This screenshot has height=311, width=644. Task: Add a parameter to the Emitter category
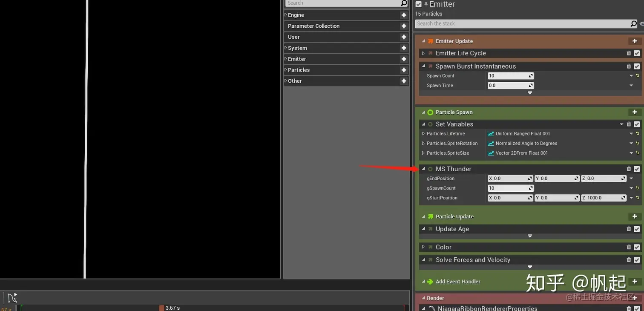[404, 59]
